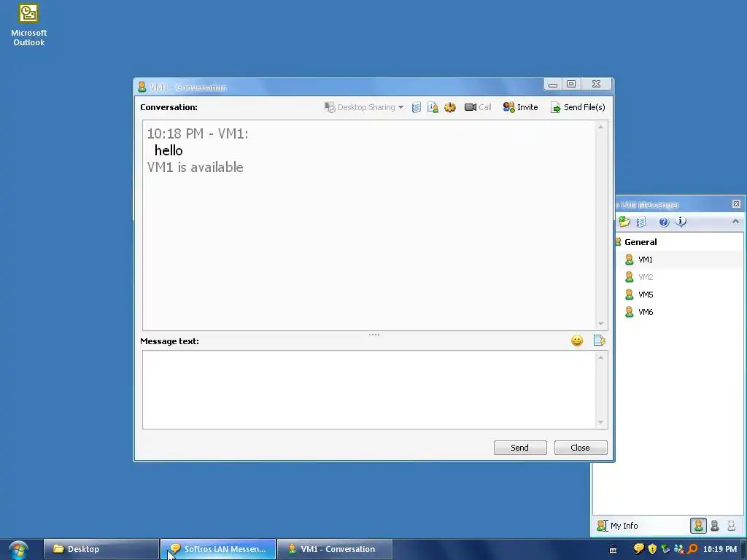Switch to the Desktop folder taskbar button
Viewport: 747px width, 560px height.
(x=101, y=549)
